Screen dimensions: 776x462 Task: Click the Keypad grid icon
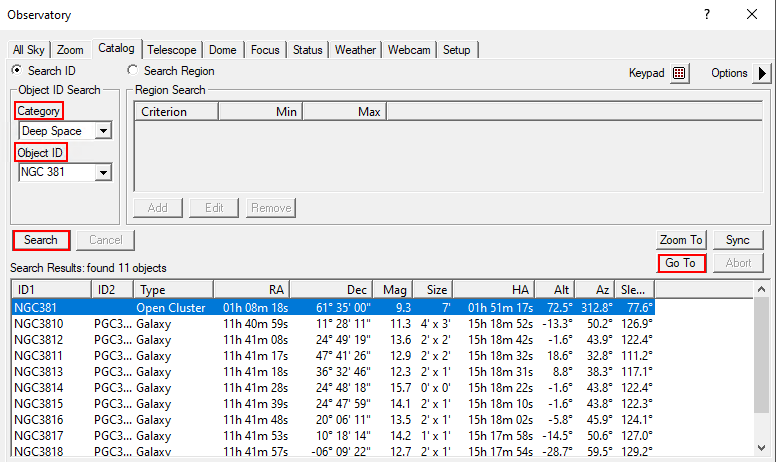(679, 73)
